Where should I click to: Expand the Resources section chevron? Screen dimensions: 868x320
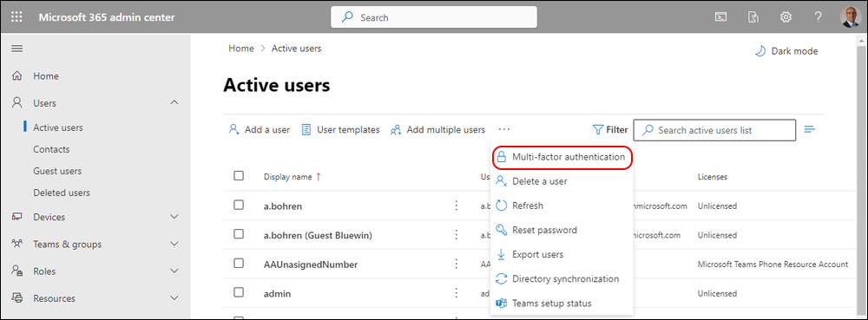tap(174, 298)
